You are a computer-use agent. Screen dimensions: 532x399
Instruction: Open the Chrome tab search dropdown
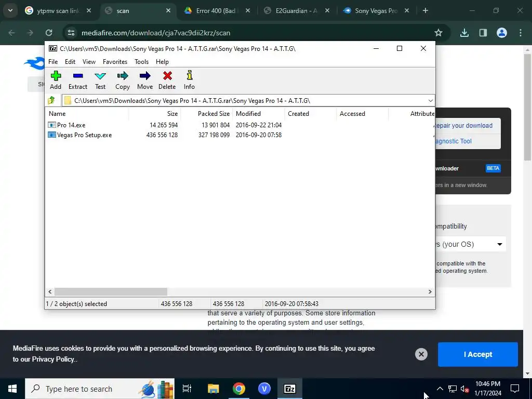10,10
